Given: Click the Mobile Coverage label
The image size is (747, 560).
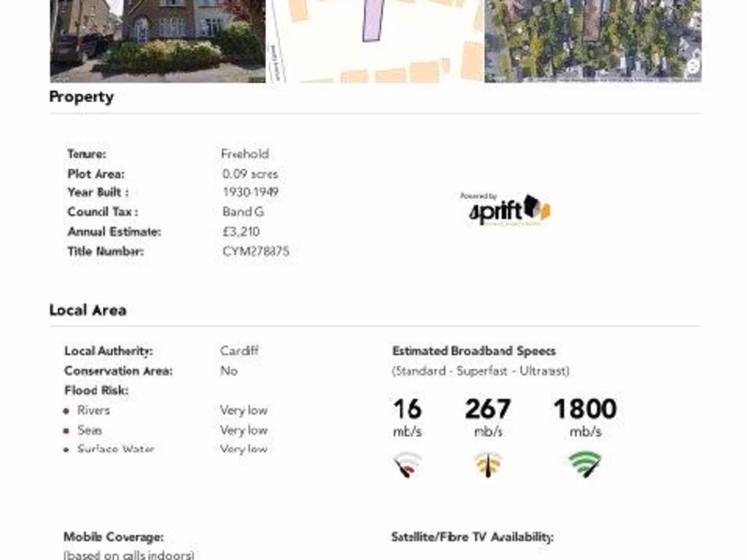Looking at the screenshot, I should [x=113, y=537].
